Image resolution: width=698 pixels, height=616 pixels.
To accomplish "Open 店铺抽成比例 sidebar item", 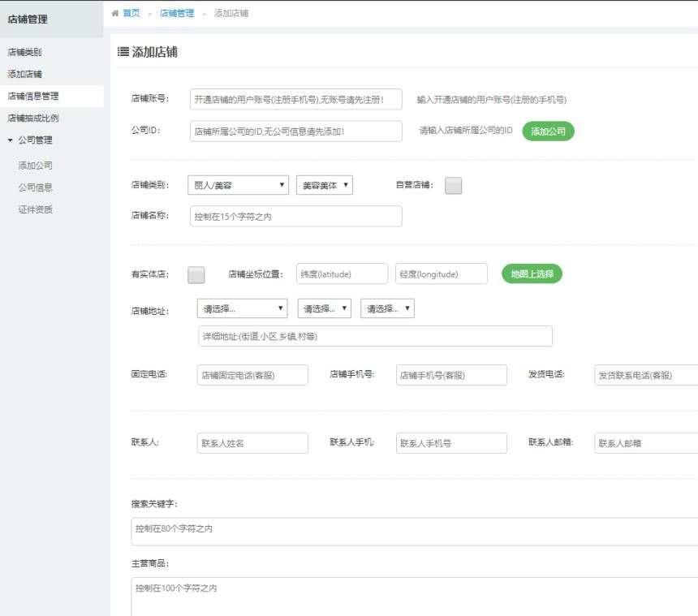I will coord(33,118).
